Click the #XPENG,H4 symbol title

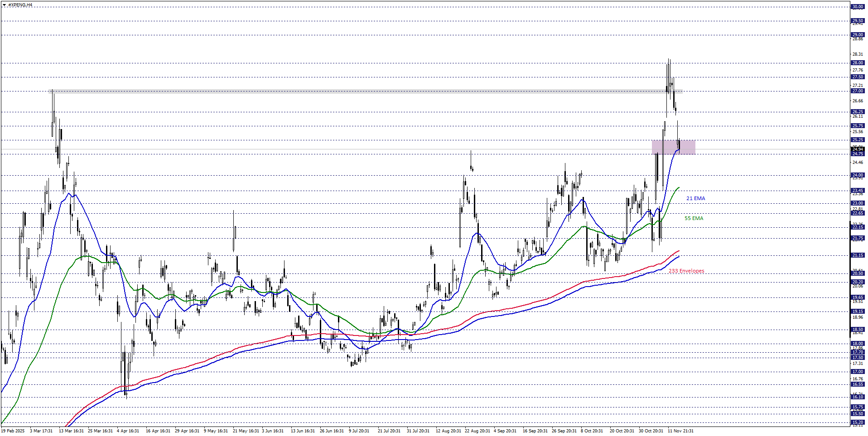pyautogui.click(x=20, y=5)
